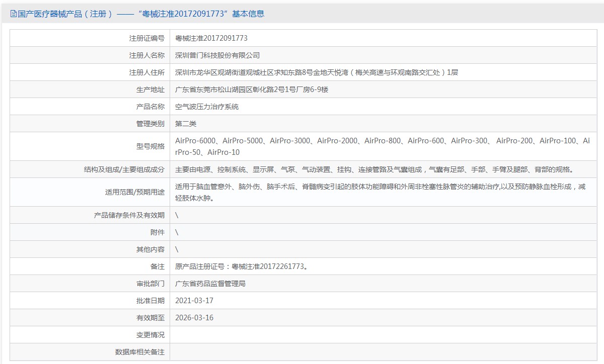Select the AirPro-6000 model list text
The height and width of the screenshot is (364, 604).
pos(383,146)
